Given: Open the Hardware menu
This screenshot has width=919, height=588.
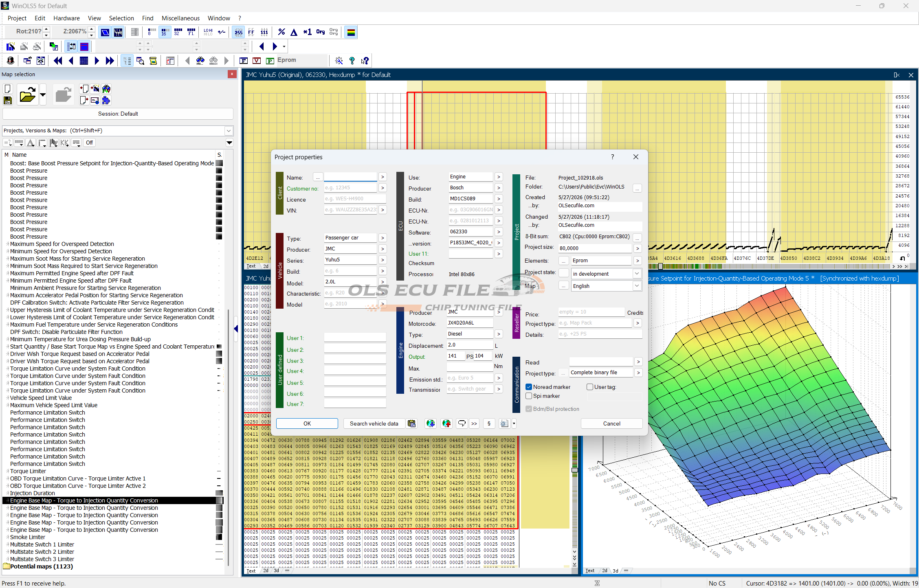Looking at the screenshot, I should point(66,18).
